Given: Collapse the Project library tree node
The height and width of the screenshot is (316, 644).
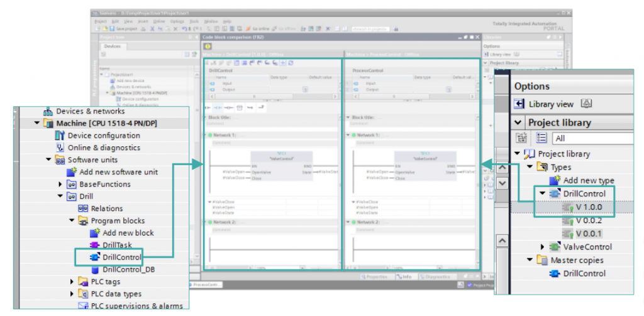Looking at the screenshot, I should click(517, 154).
